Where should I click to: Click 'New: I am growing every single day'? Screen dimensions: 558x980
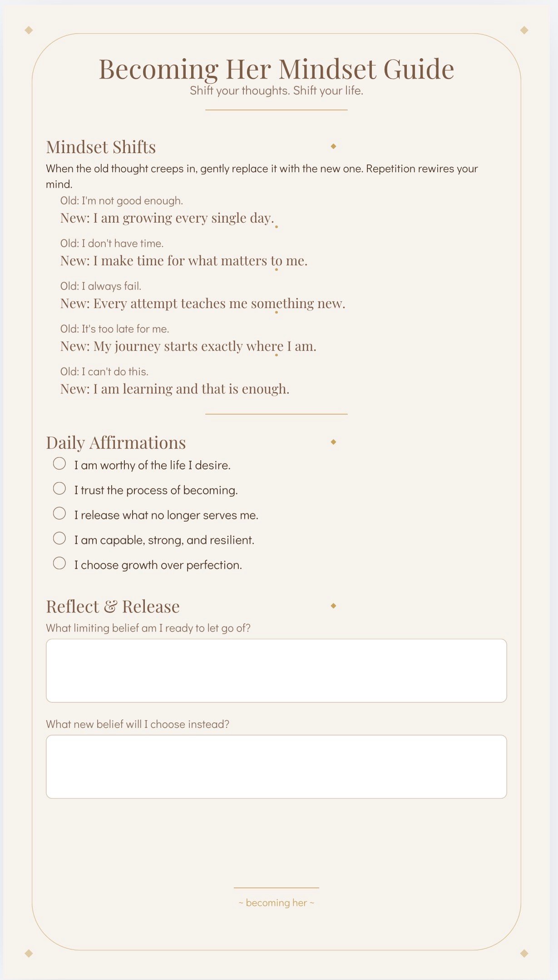[x=167, y=219]
